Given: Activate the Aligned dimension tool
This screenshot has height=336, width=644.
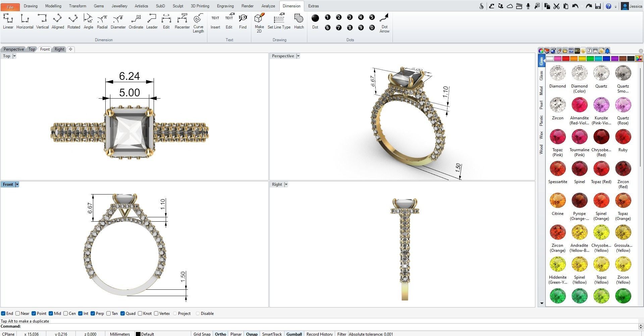Looking at the screenshot, I should coord(58,22).
